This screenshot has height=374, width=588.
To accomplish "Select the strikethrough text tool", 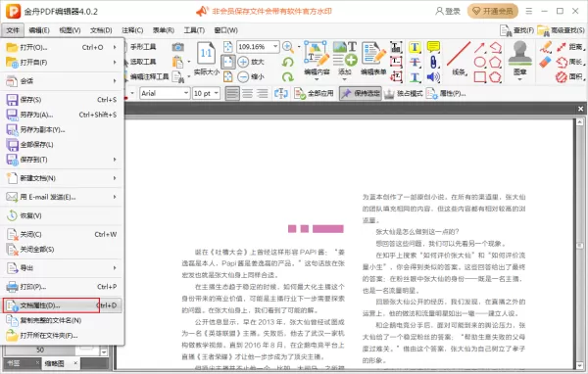I will [415, 63].
